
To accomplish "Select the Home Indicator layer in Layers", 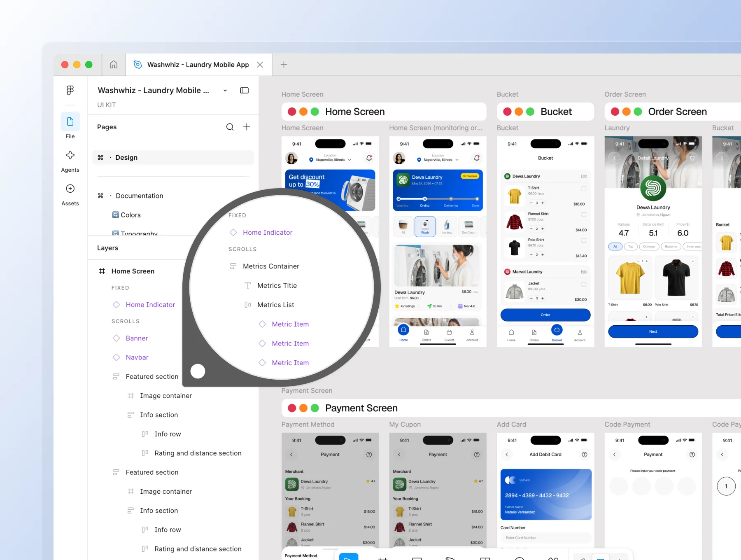I will tap(150, 305).
